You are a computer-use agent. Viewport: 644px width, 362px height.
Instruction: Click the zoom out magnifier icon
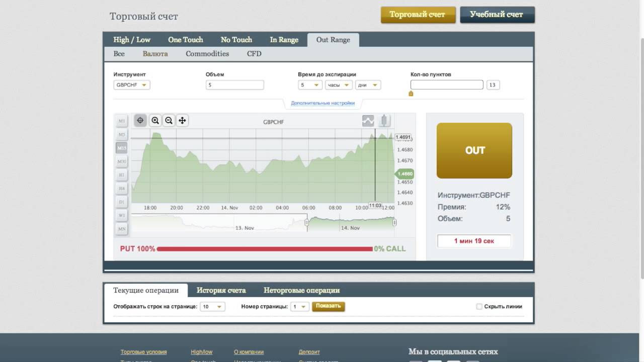coord(169,120)
